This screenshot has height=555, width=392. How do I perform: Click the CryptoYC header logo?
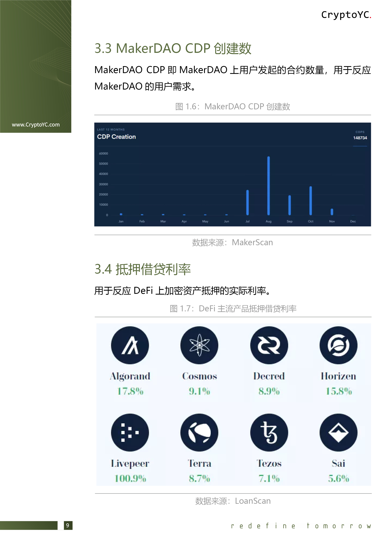coord(346,15)
